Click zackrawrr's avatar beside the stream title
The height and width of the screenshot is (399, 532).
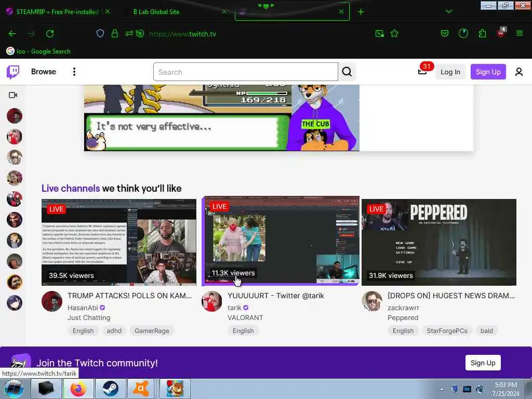[372, 301]
